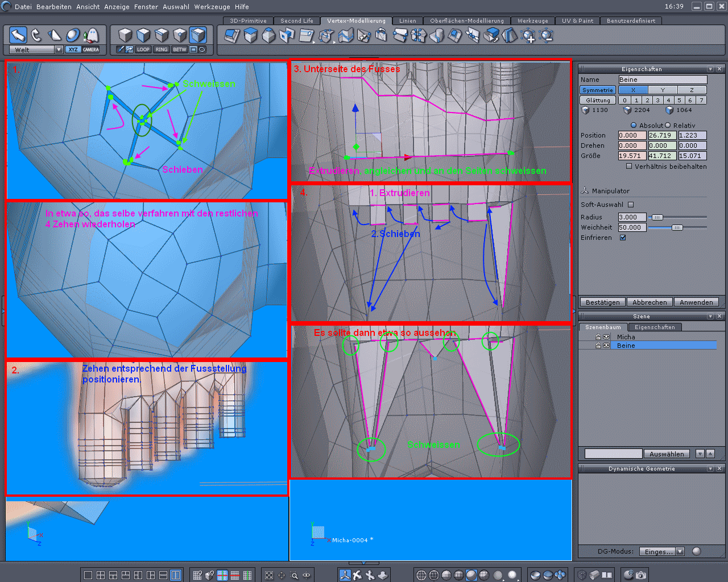Collapse the Szene panel arrow
The image size is (728, 582).
(x=710, y=316)
